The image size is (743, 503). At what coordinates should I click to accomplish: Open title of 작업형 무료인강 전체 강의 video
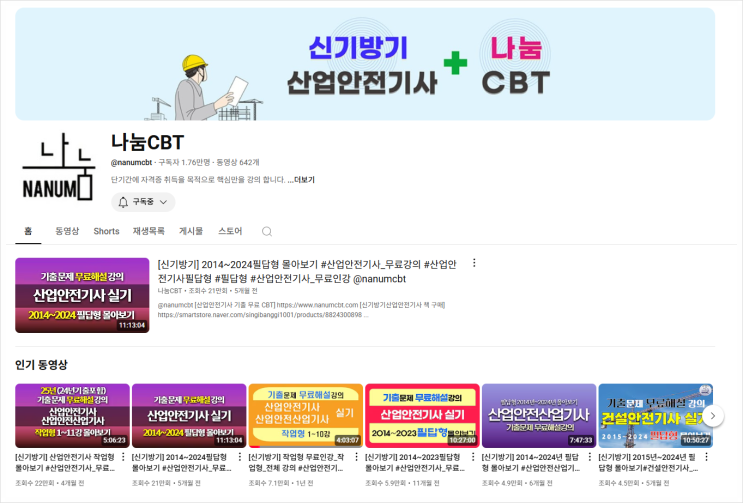click(296, 462)
